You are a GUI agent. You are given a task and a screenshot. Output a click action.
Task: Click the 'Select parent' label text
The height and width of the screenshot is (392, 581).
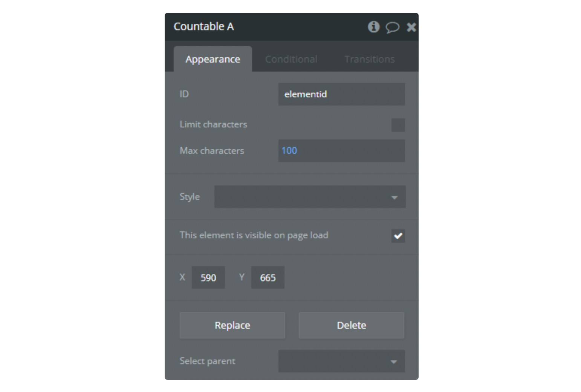click(207, 361)
